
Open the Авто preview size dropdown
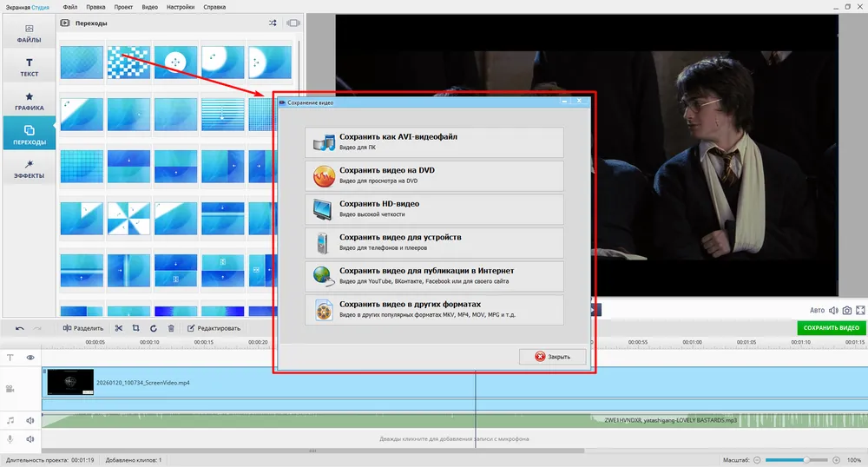click(817, 311)
